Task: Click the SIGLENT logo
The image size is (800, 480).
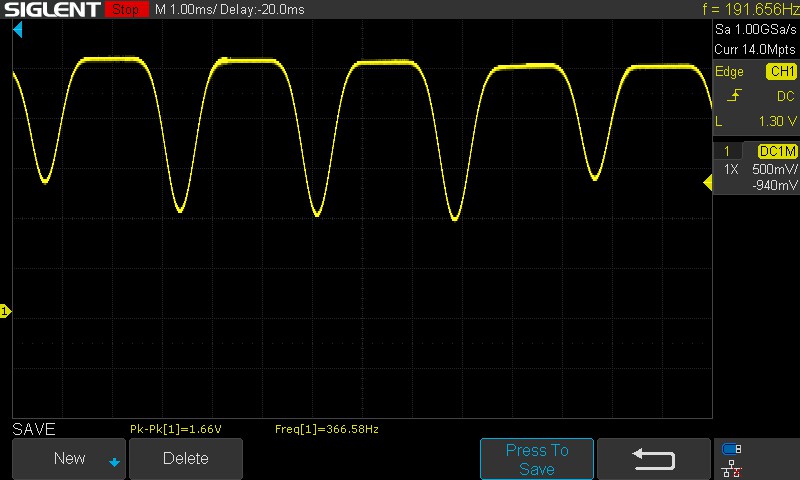Action: (52, 9)
